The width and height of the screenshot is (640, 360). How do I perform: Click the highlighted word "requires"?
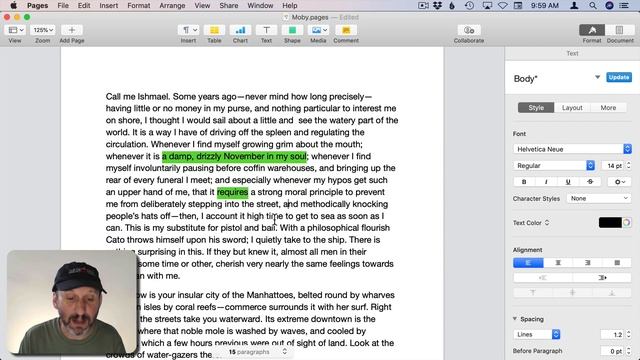coord(232,192)
